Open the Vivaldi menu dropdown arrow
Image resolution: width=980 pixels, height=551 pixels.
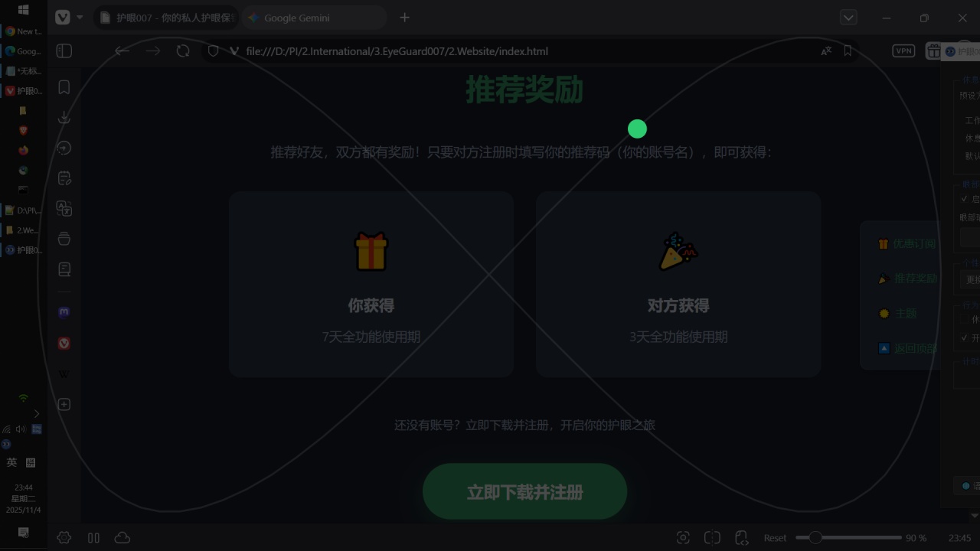(79, 17)
